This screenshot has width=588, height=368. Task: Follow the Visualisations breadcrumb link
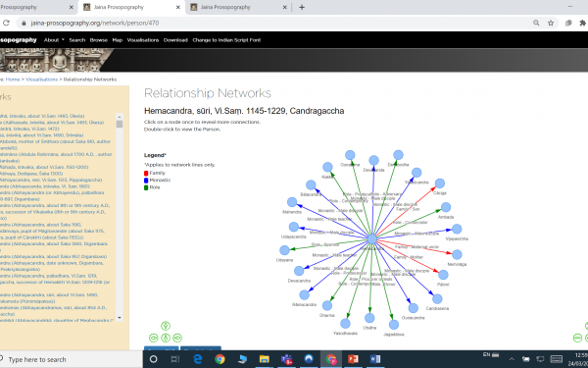41,79
